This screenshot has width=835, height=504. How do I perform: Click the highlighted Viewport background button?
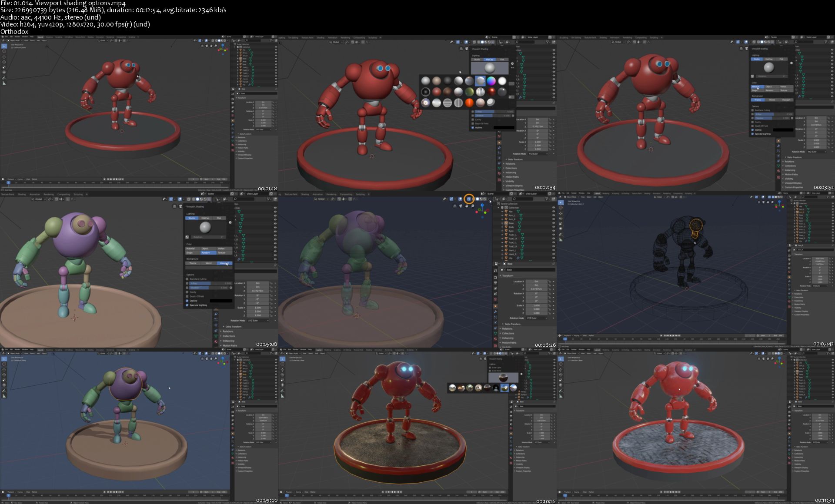[x=224, y=263]
